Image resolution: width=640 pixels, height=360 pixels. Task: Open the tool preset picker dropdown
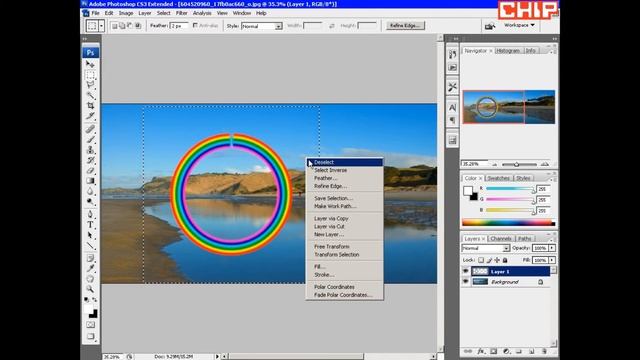101,26
